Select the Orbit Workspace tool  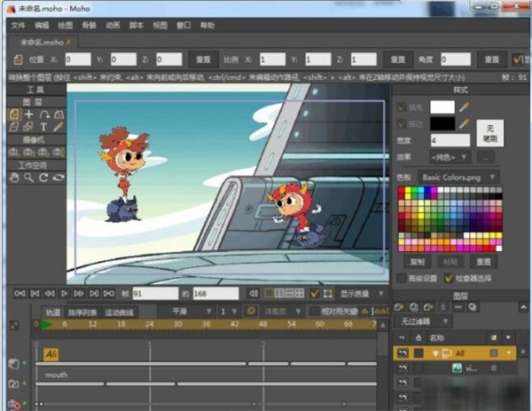(59, 178)
